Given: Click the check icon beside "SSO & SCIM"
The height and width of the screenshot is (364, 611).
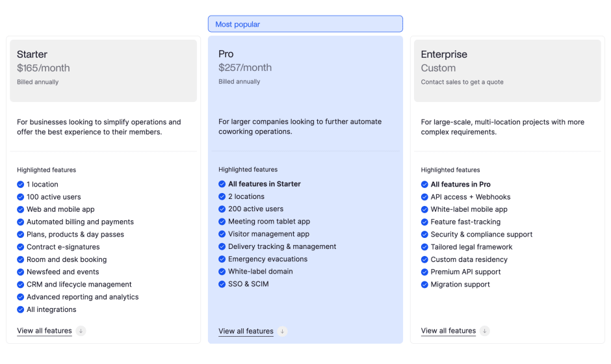Looking at the screenshot, I should pos(222,284).
